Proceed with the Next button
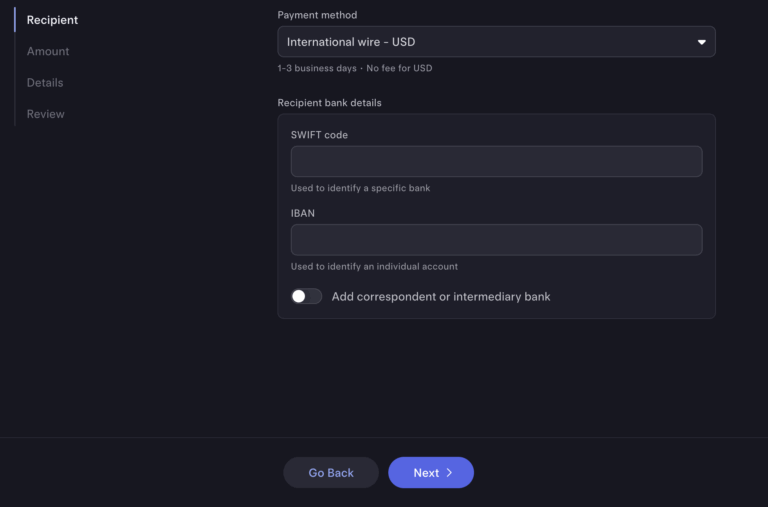Image resolution: width=768 pixels, height=507 pixels. point(430,473)
